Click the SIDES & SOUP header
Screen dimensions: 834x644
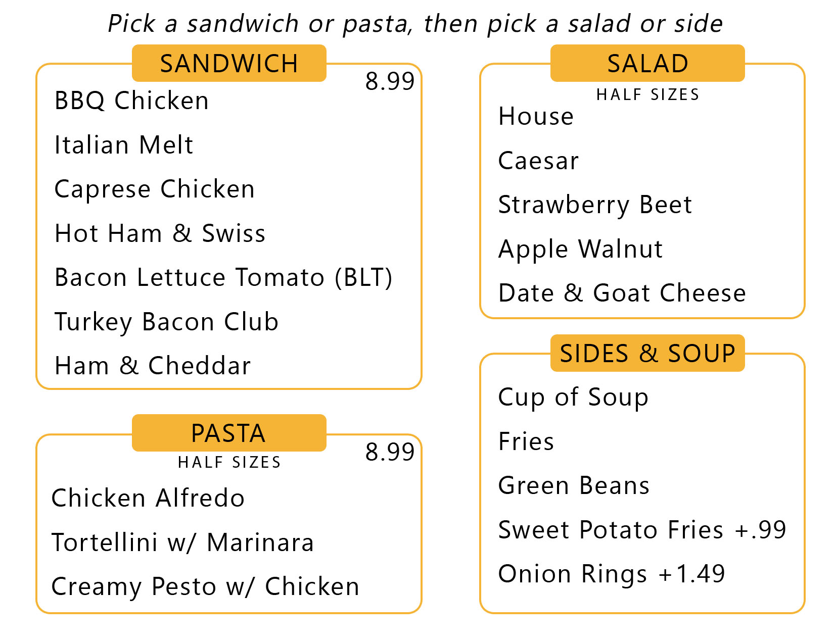pyautogui.click(x=647, y=353)
